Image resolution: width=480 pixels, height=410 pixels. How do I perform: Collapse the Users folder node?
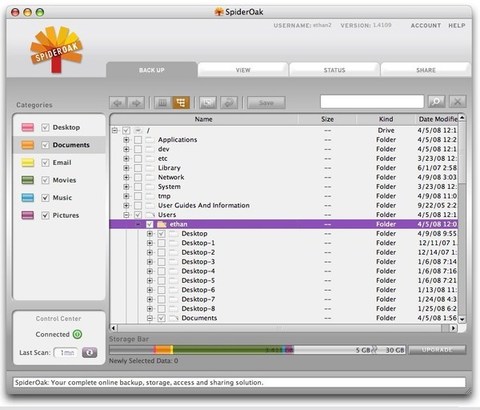pos(126,215)
